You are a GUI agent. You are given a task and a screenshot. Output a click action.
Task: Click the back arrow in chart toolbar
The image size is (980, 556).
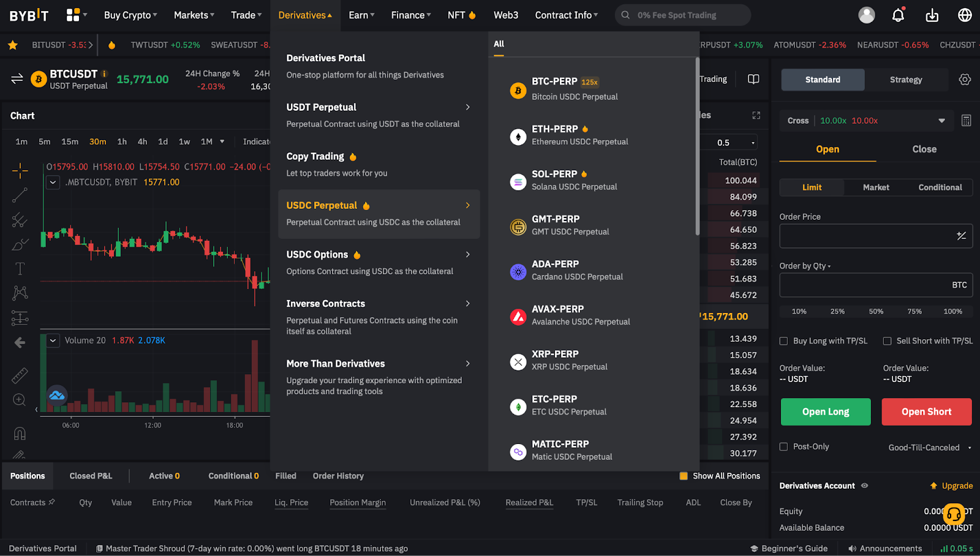[x=20, y=342]
